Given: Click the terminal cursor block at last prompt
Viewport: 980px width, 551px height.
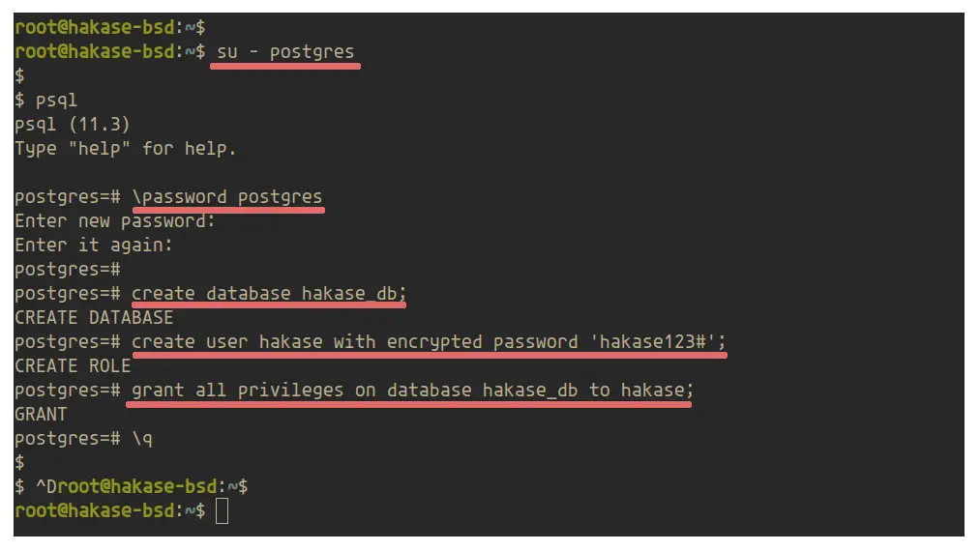Looking at the screenshot, I should click(222, 510).
